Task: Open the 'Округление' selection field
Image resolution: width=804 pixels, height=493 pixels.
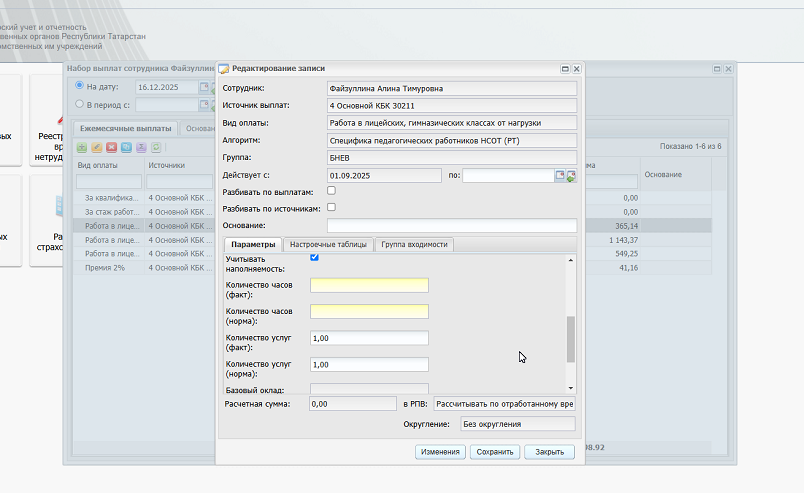Action: pos(518,424)
